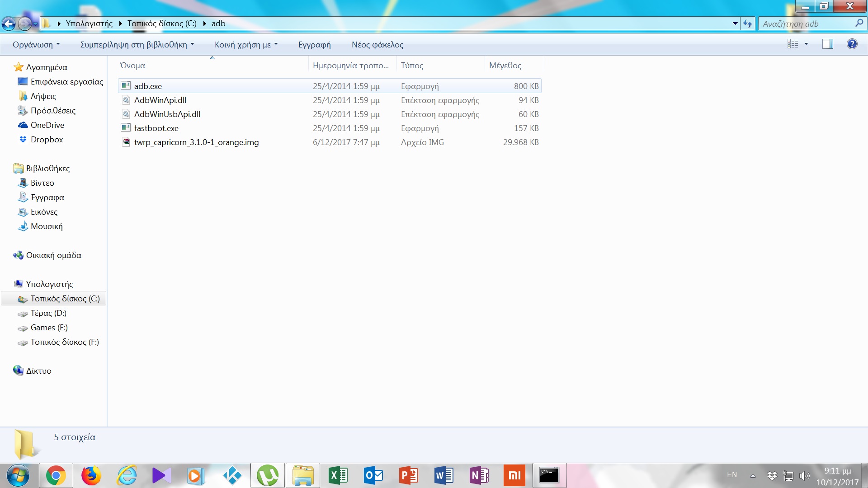Sort by the Μέγεθος column header
Screen dimensions: 868x488
pos(505,66)
